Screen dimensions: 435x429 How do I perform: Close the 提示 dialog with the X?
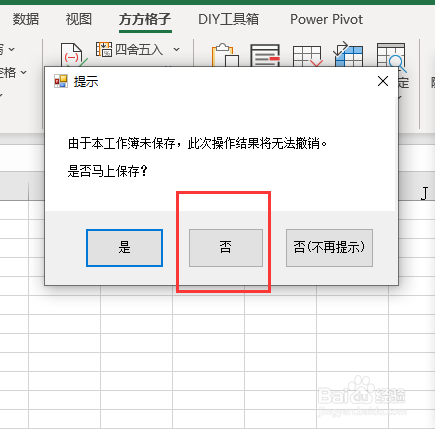coord(383,81)
